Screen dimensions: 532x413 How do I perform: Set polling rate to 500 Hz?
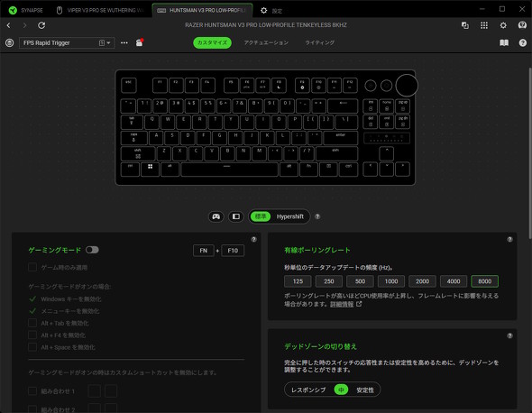360,281
